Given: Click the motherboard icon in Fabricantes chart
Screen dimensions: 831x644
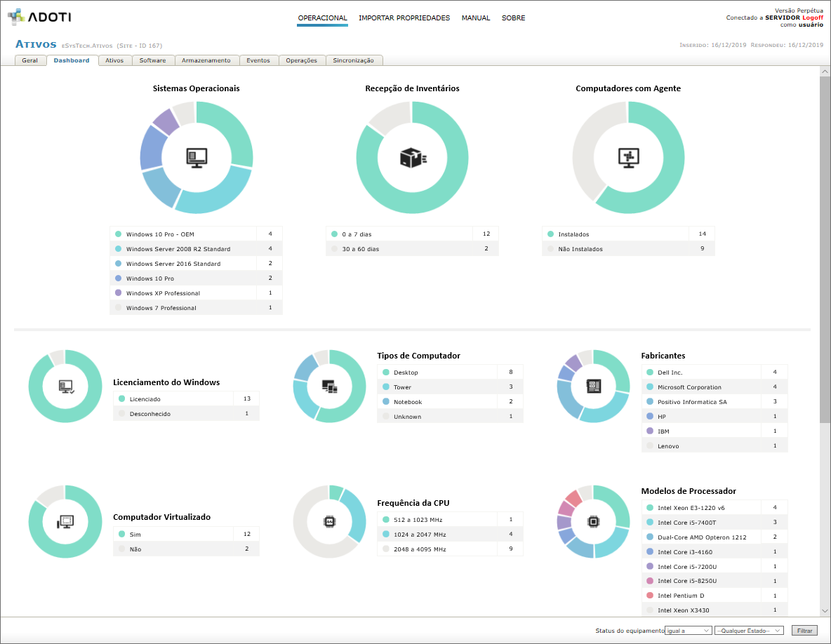Looking at the screenshot, I should pyautogui.click(x=593, y=386).
